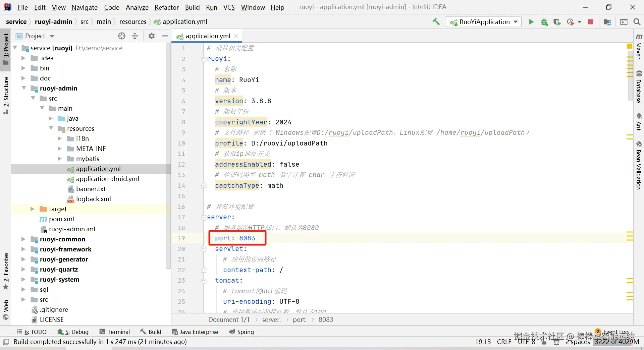Open the Maven tool window
Screen dimensions: 644x350
[639, 46]
